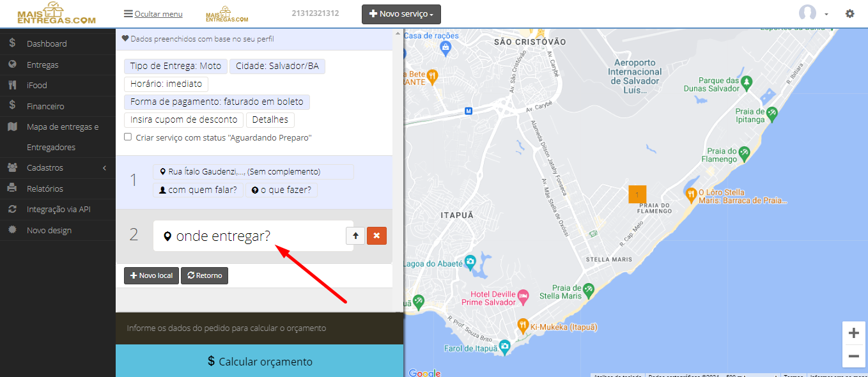Expand the Cadastros submenu
This screenshot has width=868, height=377.
[x=58, y=167]
